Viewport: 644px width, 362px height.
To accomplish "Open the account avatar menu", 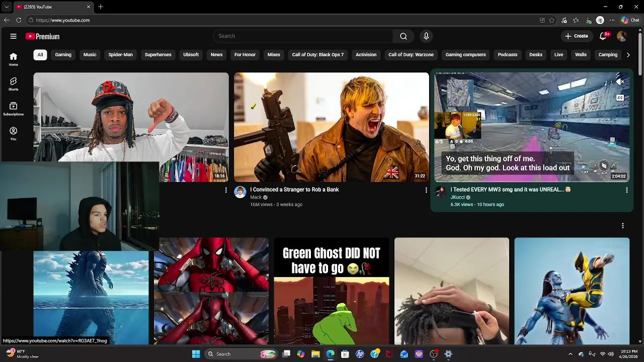I will tap(622, 36).
